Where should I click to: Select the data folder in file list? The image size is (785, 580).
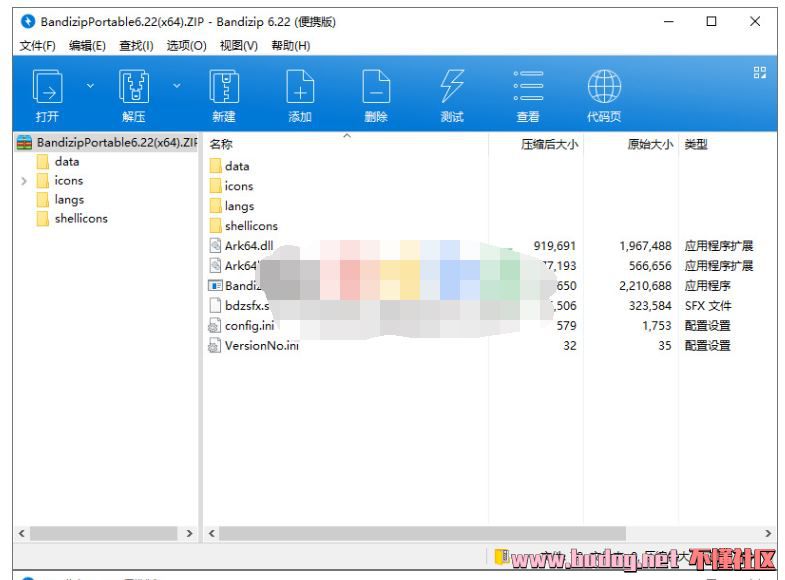[237, 166]
